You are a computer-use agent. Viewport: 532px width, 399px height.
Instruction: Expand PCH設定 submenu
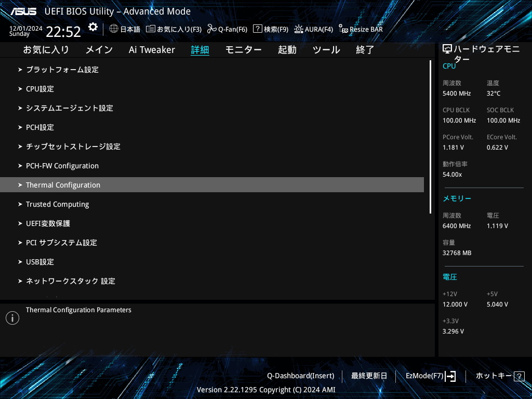[x=212, y=127]
